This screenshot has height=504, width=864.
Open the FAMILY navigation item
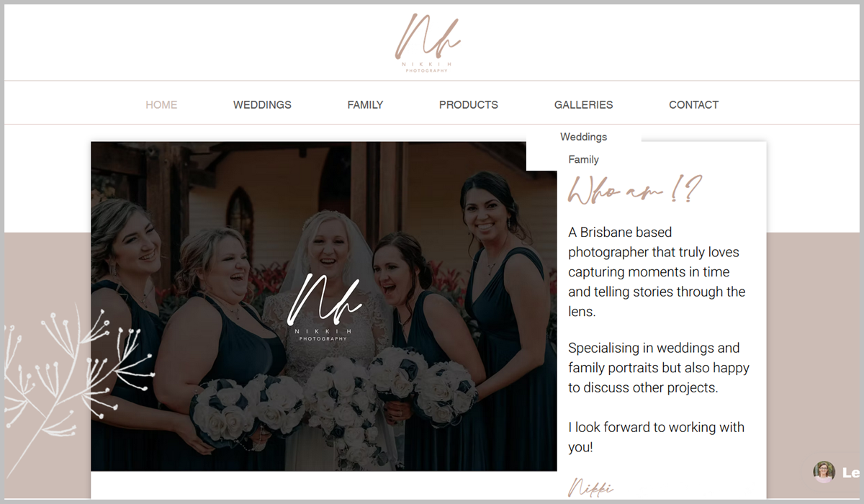pyautogui.click(x=365, y=104)
